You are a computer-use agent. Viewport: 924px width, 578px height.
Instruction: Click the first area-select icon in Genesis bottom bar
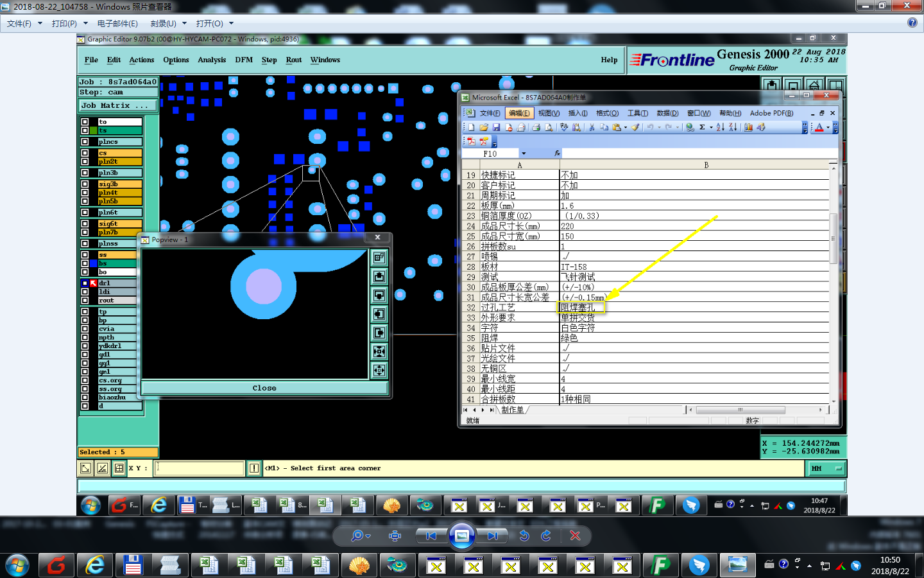pyautogui.click(x=85, y=468)
